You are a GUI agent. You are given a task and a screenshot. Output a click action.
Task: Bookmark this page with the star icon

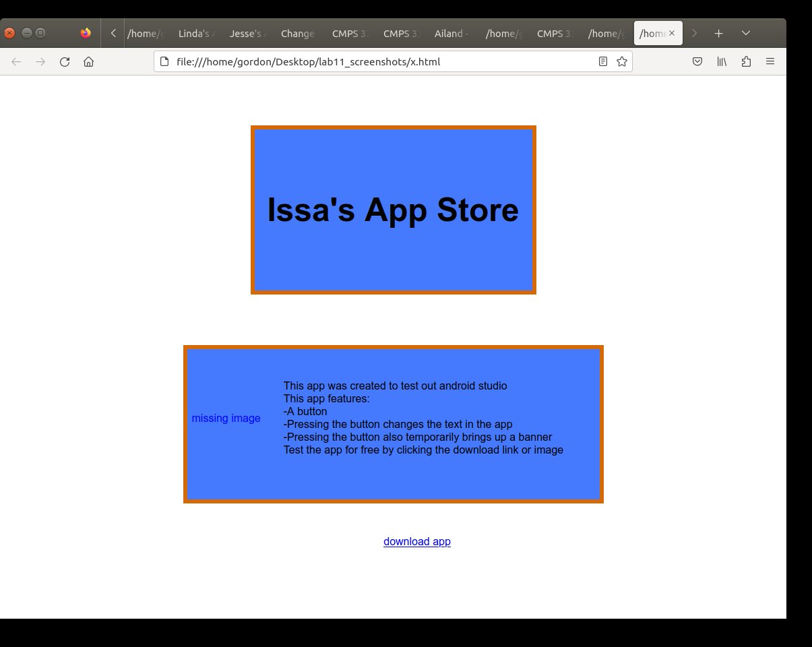[x=621, y=62]
